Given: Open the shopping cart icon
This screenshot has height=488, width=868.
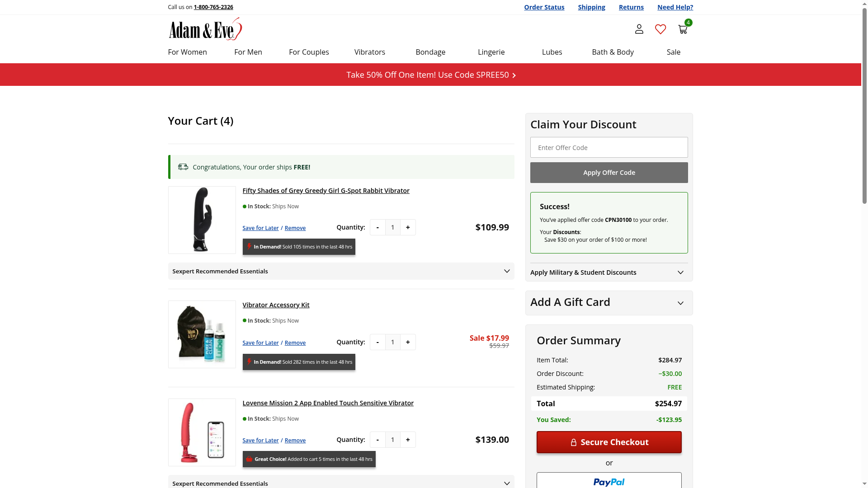Looking at the screenshot, I should point(683,29).
